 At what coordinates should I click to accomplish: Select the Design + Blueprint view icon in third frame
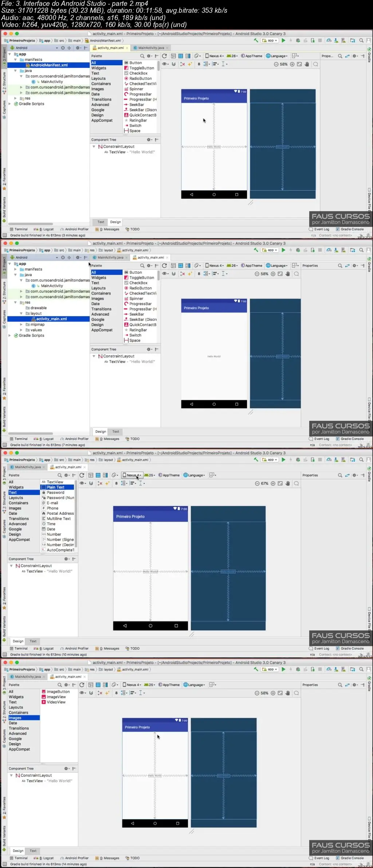coord(105,475)
